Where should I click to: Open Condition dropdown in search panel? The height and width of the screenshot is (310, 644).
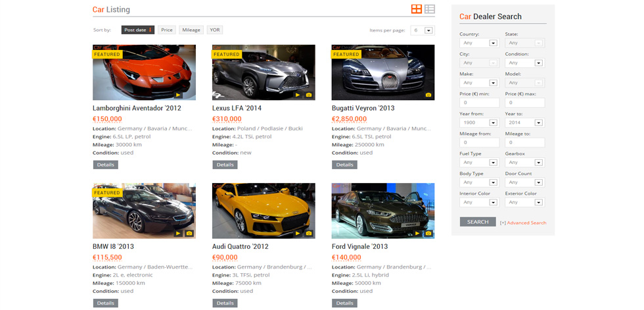coord(525,63)
